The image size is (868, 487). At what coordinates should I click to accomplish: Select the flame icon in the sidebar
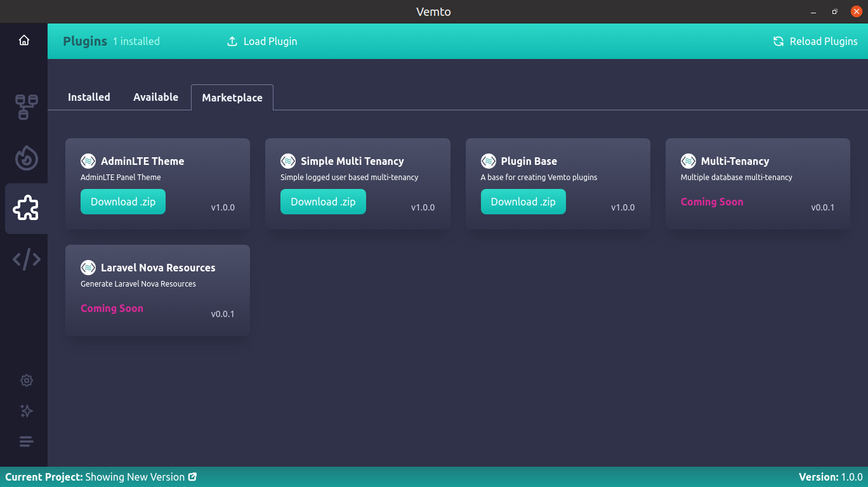tap(25, 158)
